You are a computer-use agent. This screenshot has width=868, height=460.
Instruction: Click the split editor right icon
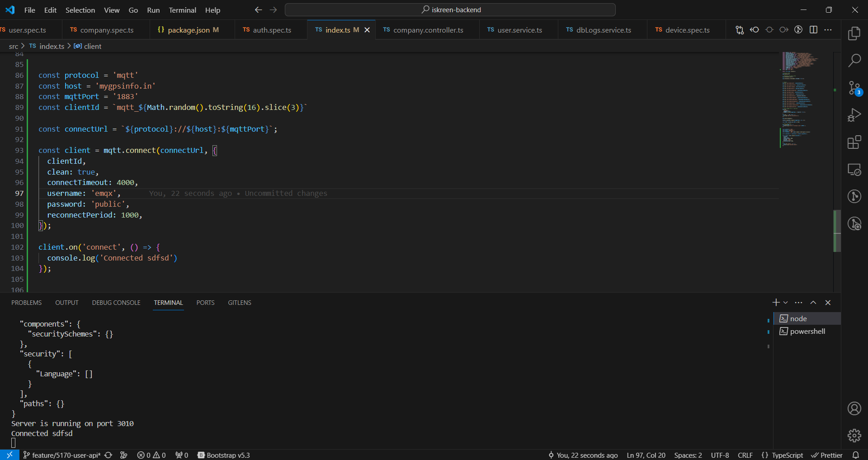813,30
